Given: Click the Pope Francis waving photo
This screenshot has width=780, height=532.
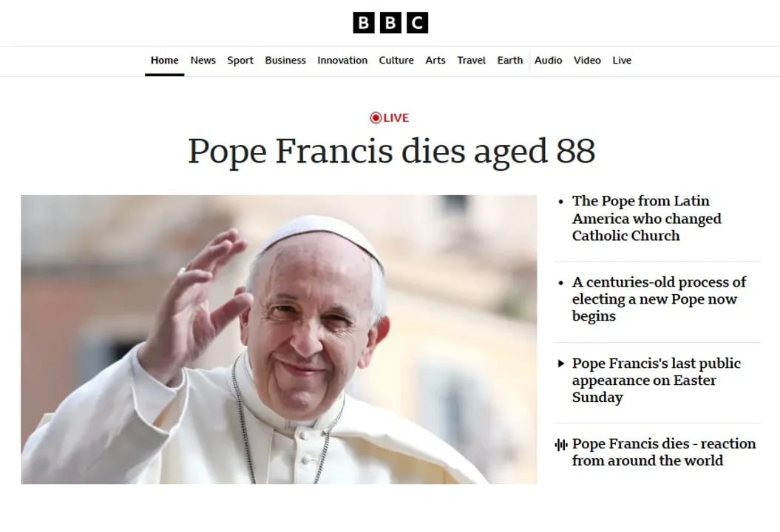Looking at the screenshot, I should coord(279,340).
